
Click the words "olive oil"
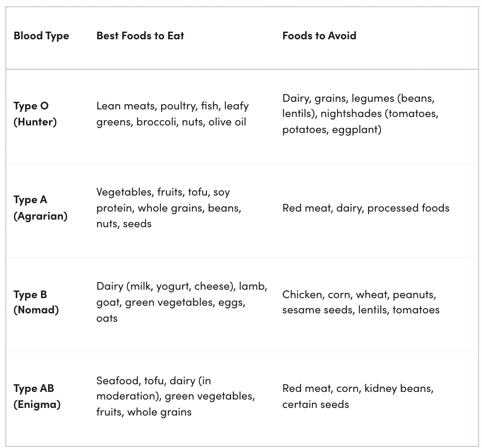tap(227, 122)
